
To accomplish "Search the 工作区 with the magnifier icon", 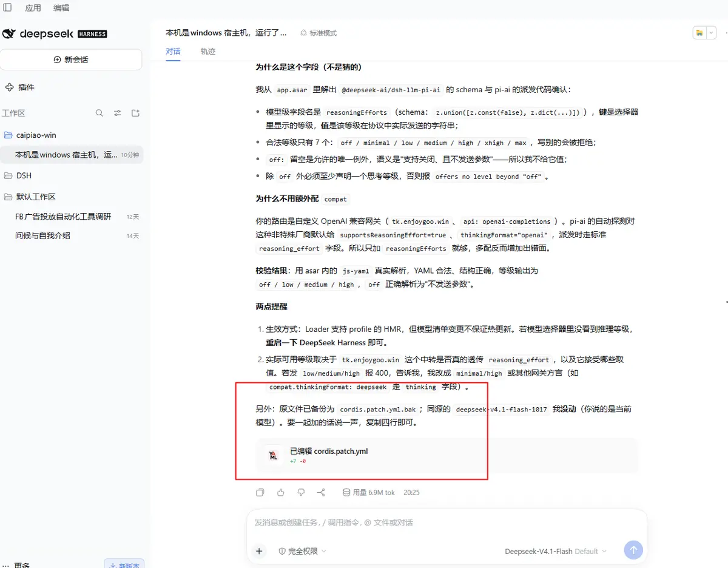I will point(99,113).
